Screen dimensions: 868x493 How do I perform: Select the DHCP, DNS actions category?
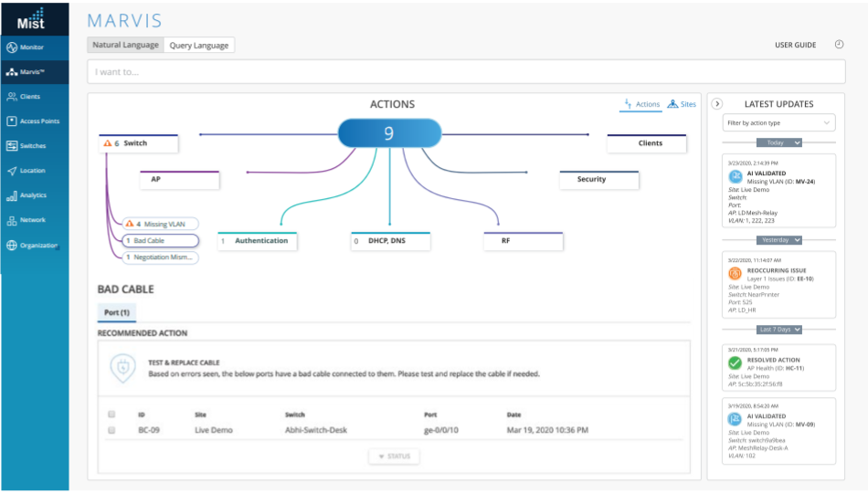point(391,241)
